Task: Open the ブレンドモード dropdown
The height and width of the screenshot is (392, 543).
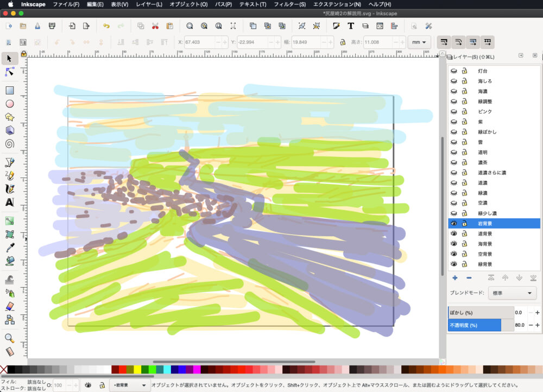Action: (512, 293)
